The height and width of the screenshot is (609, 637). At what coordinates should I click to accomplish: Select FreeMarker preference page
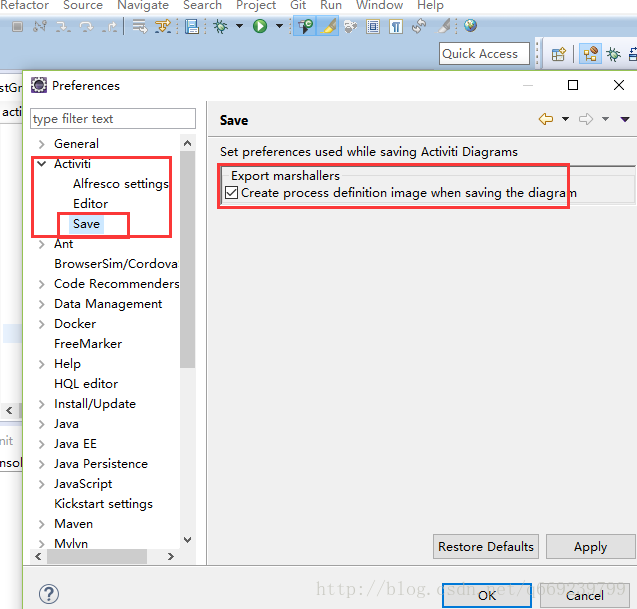(88, 344)
